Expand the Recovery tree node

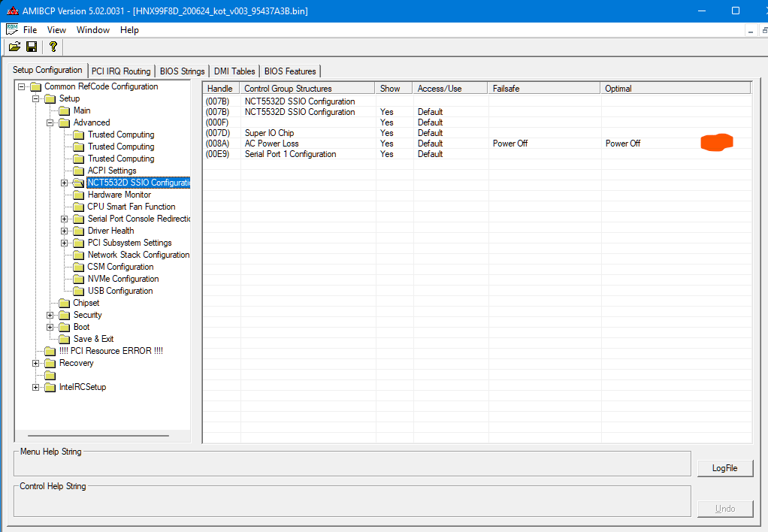coord(36,364)
